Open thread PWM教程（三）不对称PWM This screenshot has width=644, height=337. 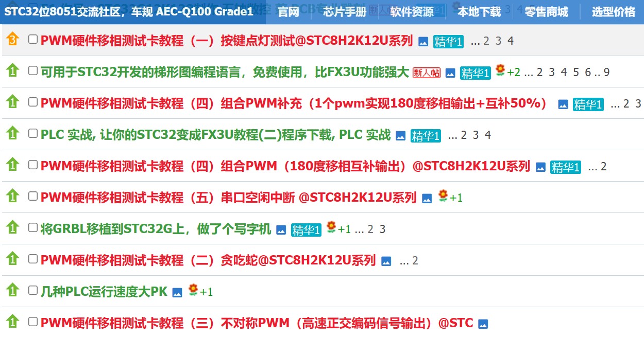click(257, 323)
